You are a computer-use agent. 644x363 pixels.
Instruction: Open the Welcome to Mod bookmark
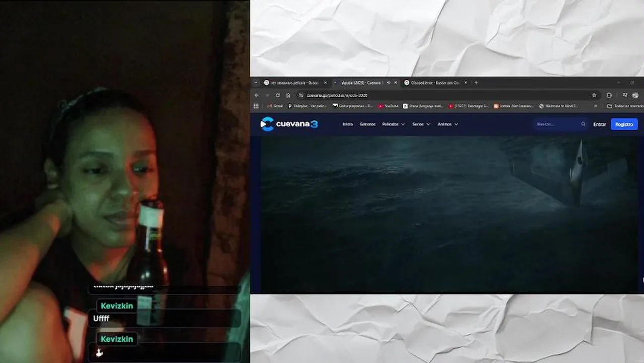pos(559,106)
